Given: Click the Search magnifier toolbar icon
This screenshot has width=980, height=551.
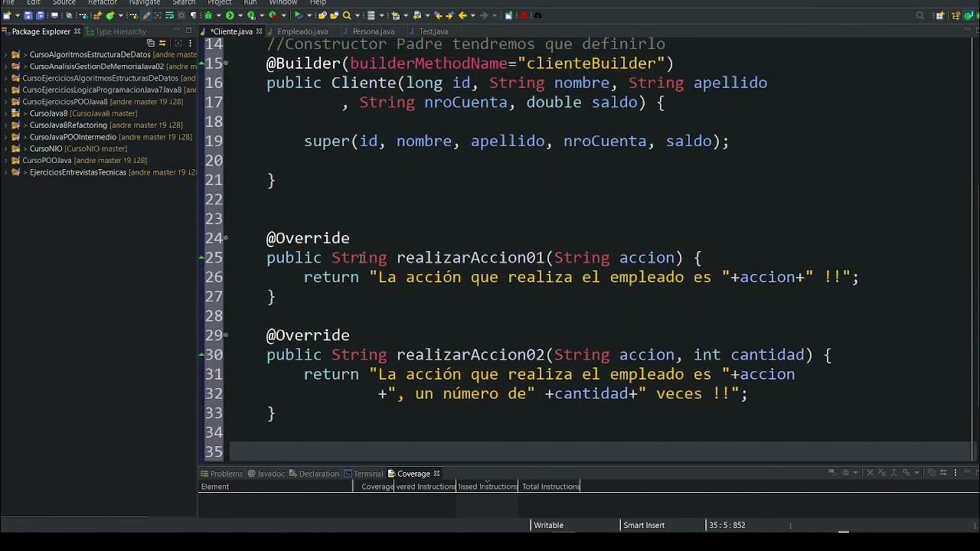Looking at the screenshot, I should [346, 15].
